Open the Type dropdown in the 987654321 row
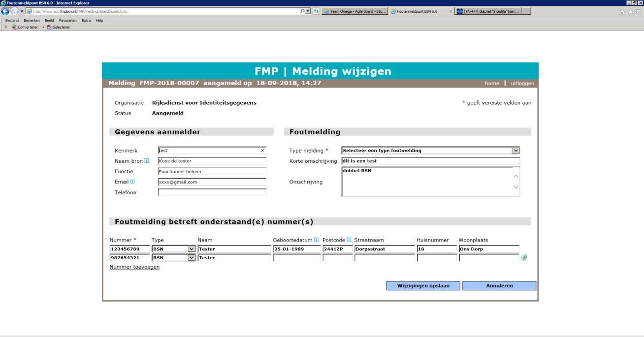Viewport: 644px width, 337px height. click(x=174, y=258)
